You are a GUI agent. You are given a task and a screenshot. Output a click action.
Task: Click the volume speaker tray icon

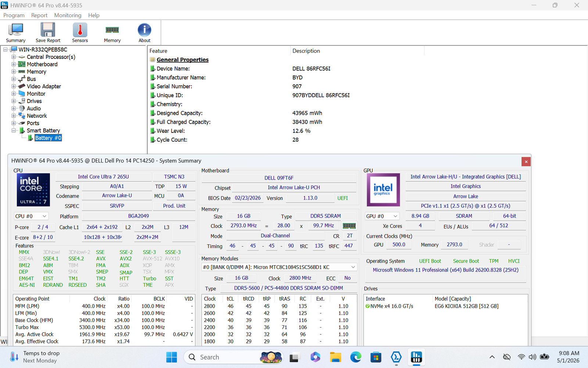point(532,357)
